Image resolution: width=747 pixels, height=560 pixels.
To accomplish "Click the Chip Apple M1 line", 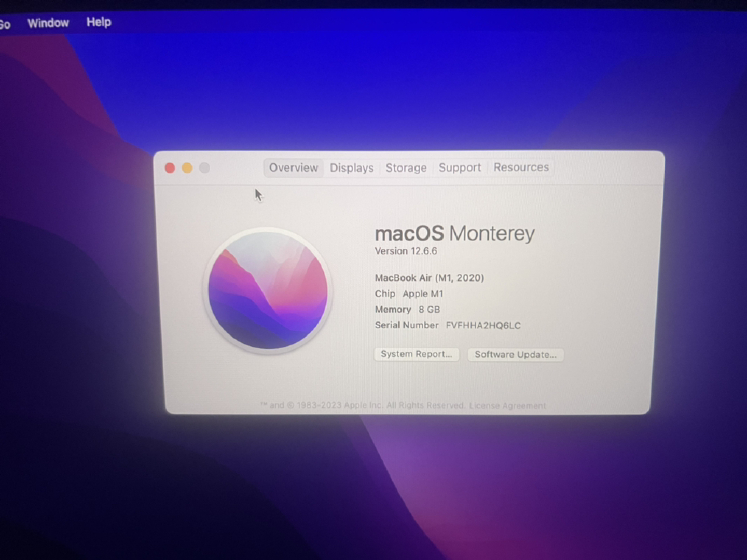I will coord(409,293).
